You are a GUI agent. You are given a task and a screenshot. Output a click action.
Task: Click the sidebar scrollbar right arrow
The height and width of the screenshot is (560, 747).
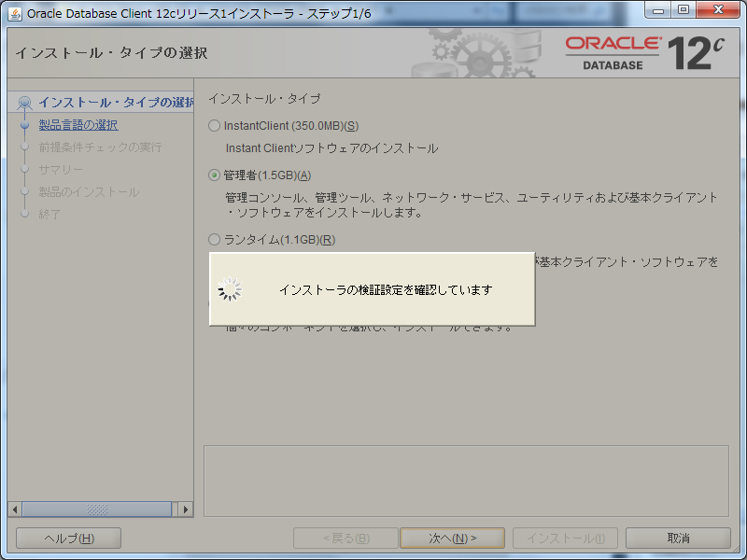tap(185, 510)
